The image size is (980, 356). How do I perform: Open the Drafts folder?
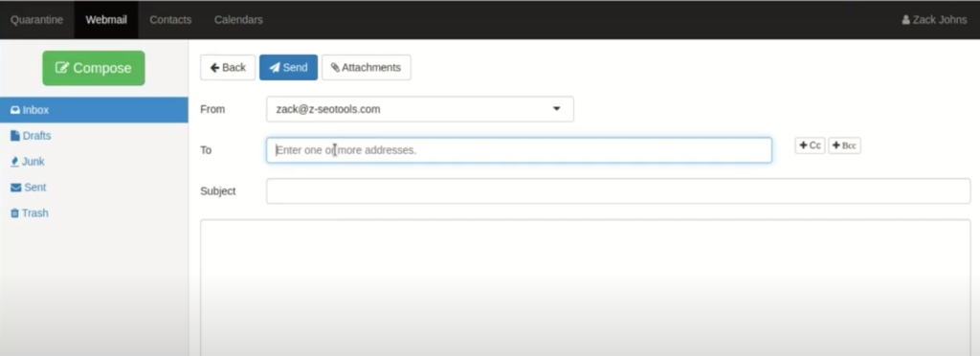pyautogui.click(x=94, y=136)
